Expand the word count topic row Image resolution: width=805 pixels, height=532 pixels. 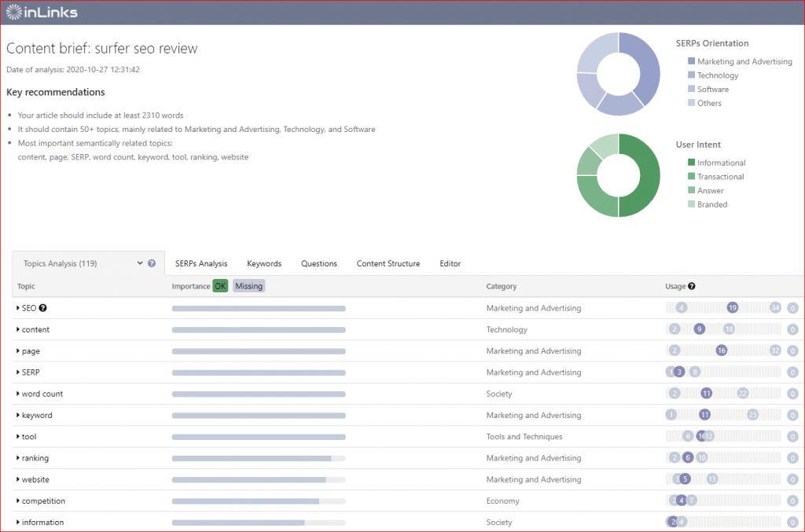point(18,394)
